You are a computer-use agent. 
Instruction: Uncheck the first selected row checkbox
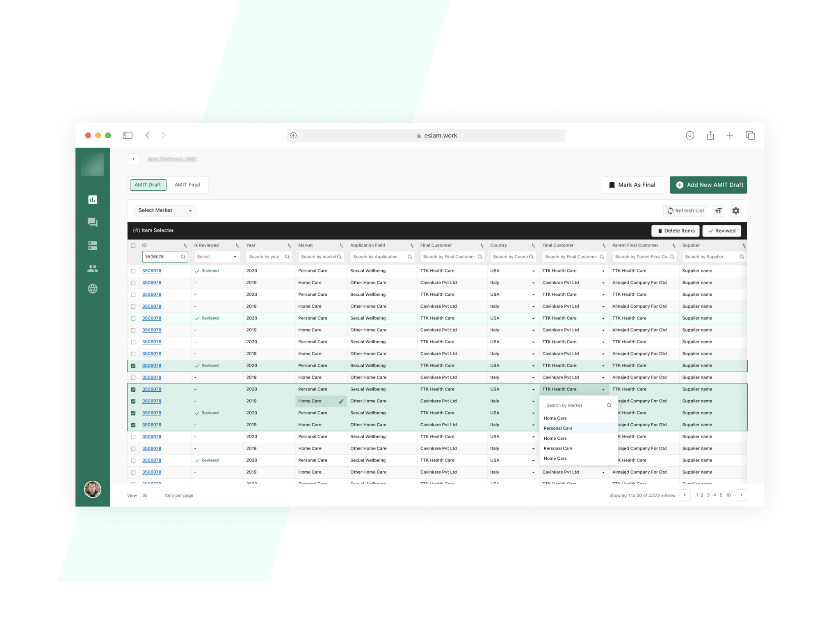(x=133, y=365)
